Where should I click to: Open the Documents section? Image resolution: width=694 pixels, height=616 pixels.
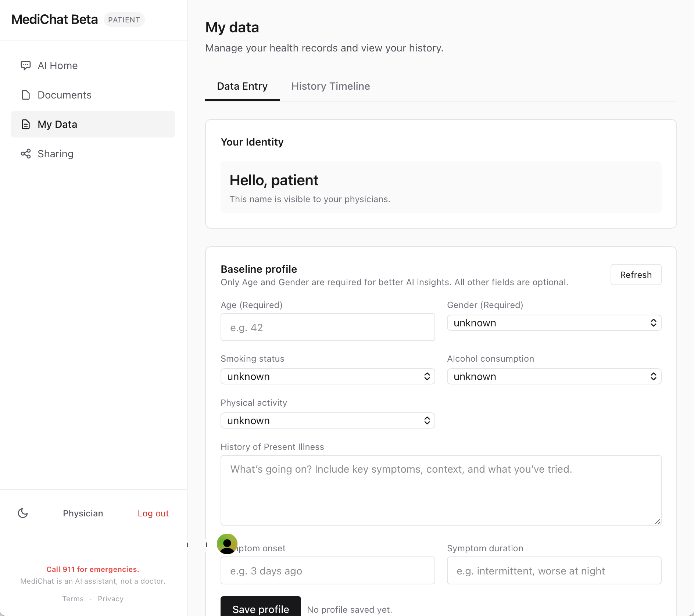(64, 95)
